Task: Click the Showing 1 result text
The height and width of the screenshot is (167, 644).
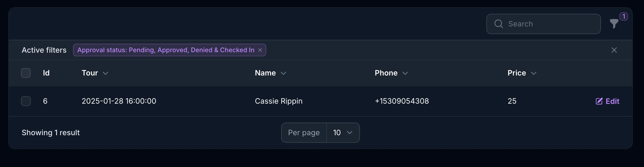Action: [x=50, y=133]
